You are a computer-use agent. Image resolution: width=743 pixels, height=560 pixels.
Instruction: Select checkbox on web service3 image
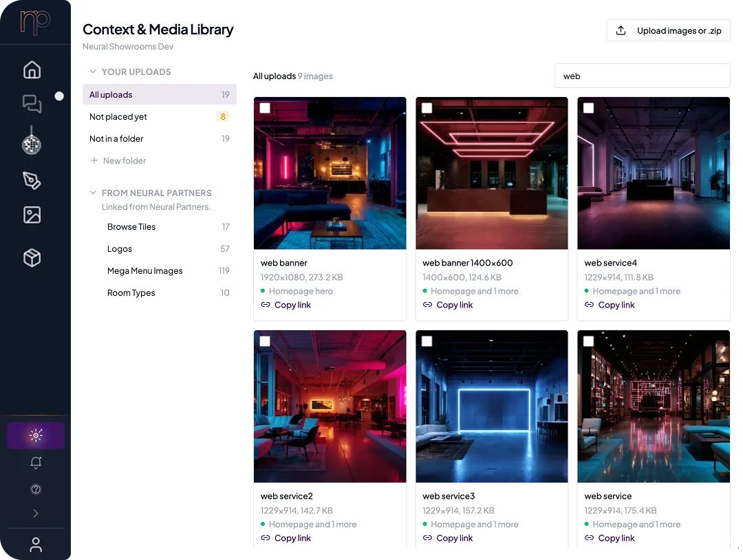pos(427,341)
